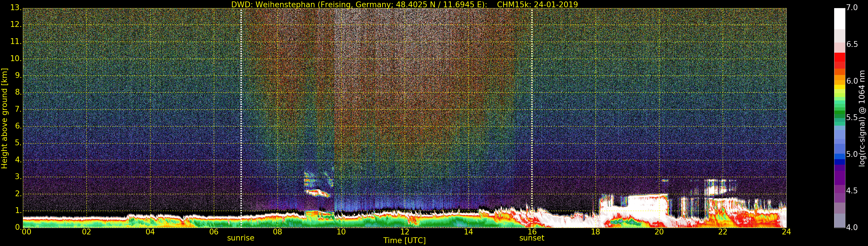The image size is (868, 246).
Task: Click the colorbar value label '5.0'
Action: tap(852, 154)
